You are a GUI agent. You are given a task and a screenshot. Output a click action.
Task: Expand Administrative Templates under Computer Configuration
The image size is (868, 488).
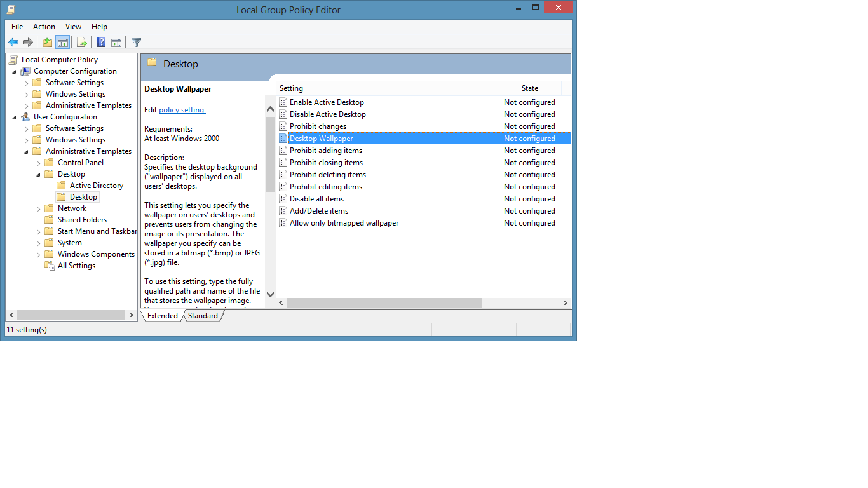[27, 105]
